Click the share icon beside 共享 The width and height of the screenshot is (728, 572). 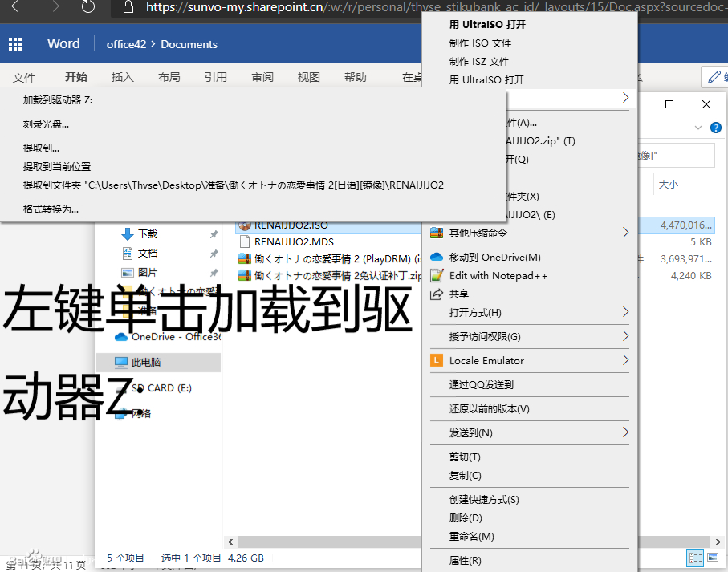click(x=437, y=294)
